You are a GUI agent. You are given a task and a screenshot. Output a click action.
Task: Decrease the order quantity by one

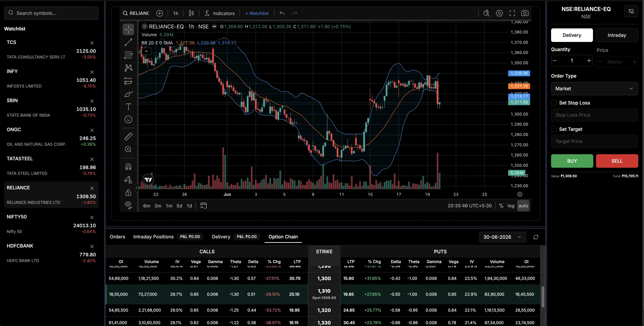point(555,61)
